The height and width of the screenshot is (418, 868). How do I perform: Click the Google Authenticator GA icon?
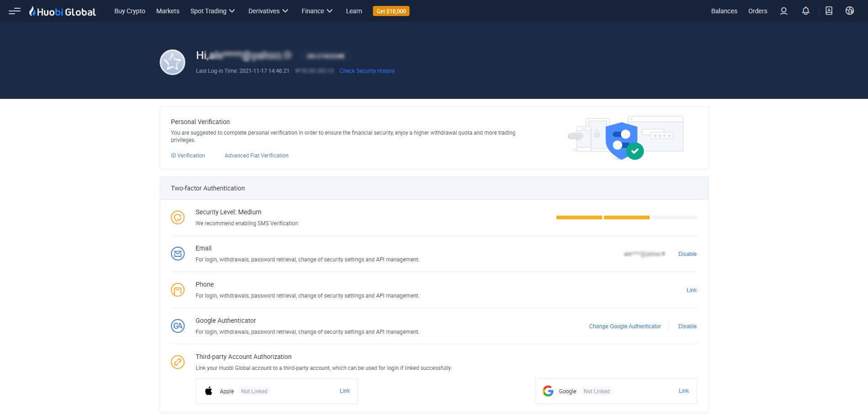coord(178,326)
